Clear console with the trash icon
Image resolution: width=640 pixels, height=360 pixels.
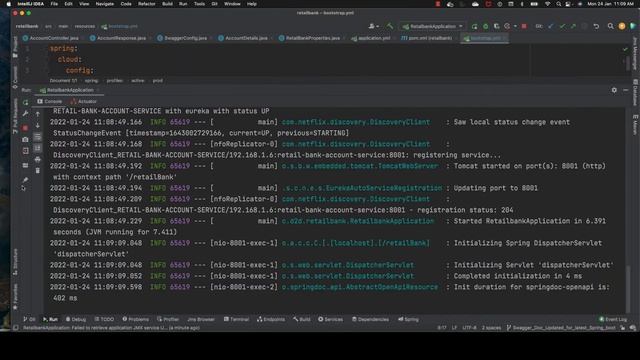tap(38, 171)
